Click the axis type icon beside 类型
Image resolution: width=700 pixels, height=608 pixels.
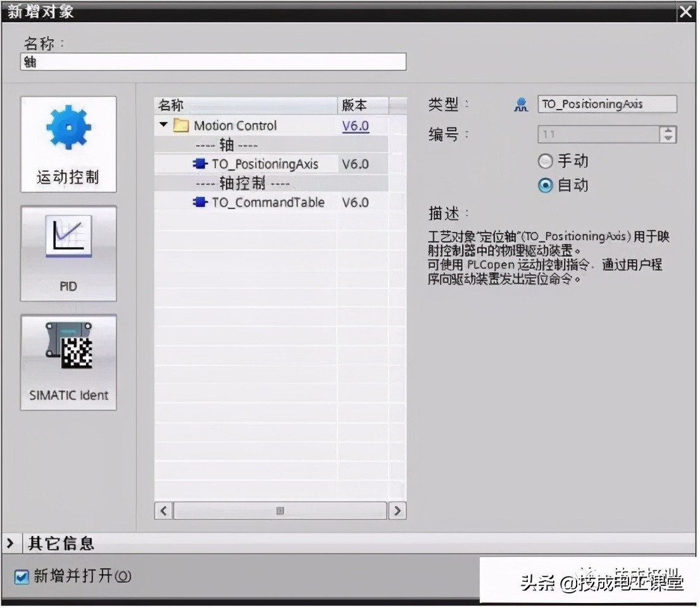pos(521,104)
